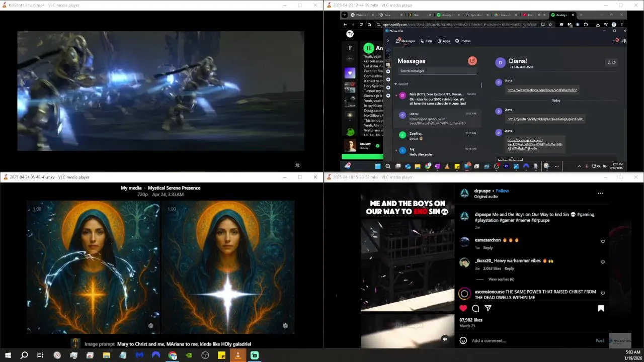644x362 pixels.
Task: Click Windows 11 Start icon in recorded taskbar
Action: click(x=378, y=166)
